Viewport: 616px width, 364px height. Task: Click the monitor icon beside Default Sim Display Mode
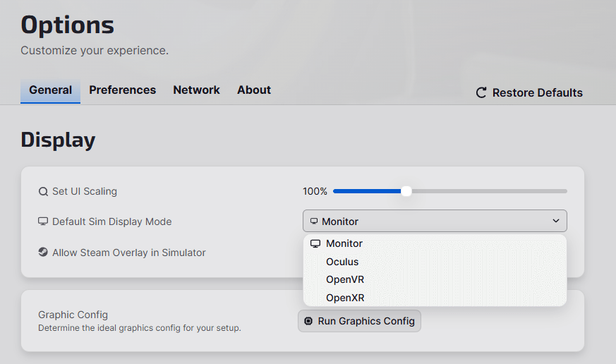click(x=43, y=222)
